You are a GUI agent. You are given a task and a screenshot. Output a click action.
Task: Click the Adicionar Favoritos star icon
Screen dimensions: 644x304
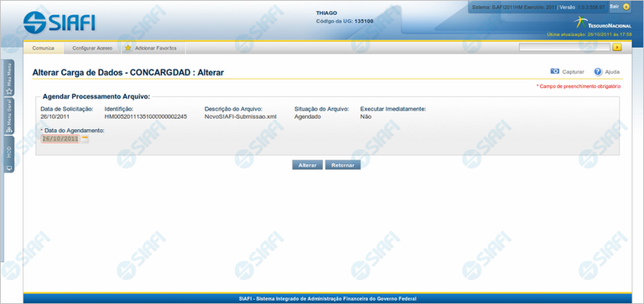coord(127,48)
